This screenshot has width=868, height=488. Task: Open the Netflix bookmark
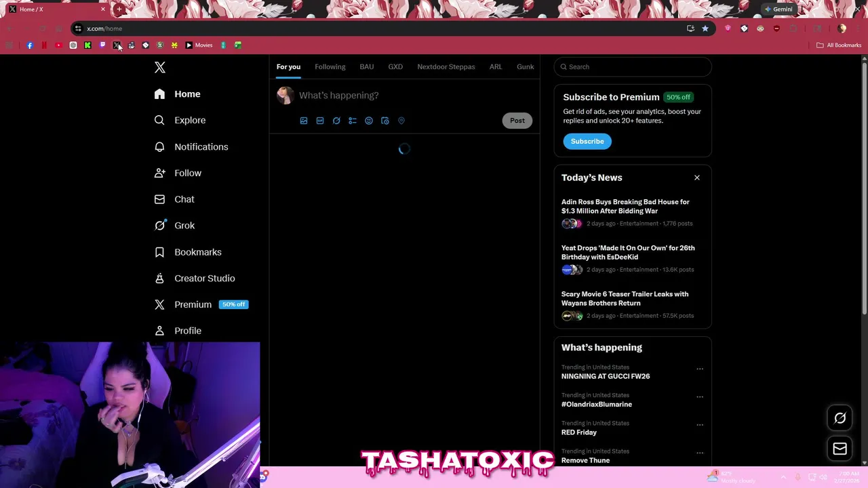click(x=44, y=45)
